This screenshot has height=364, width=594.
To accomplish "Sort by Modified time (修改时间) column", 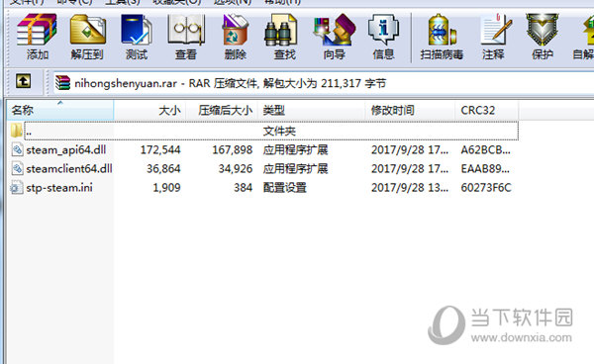I will click(410, 110).
